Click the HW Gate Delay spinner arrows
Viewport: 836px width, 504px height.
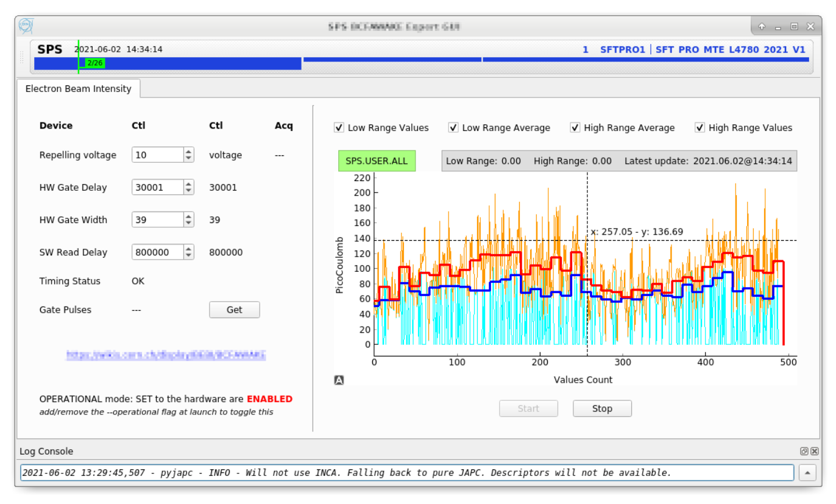pos(189,188)
